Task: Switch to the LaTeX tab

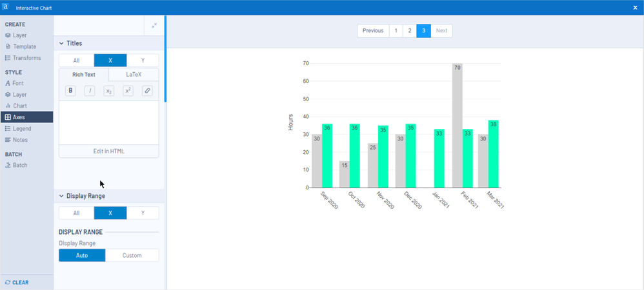Action: pos(134,75)
